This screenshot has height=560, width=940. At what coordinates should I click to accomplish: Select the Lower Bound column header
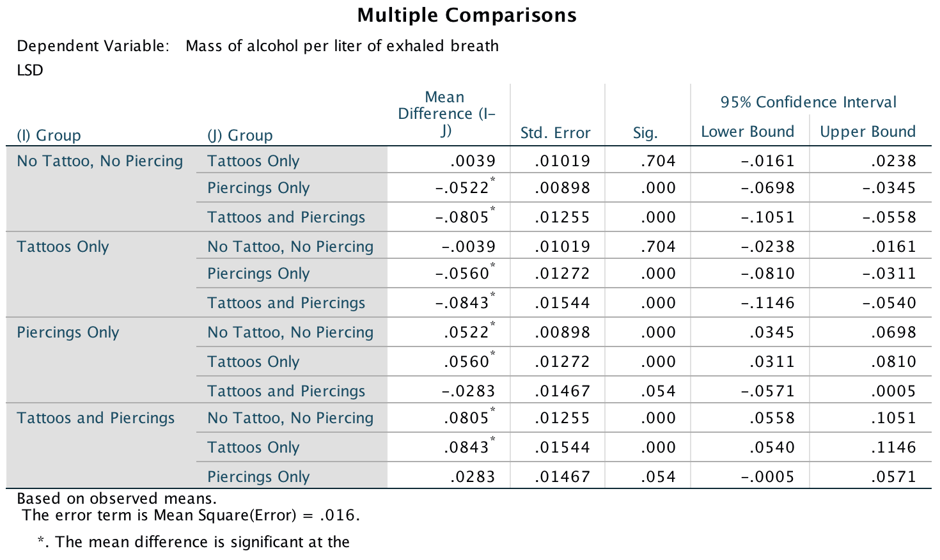[x=748, y=132]
